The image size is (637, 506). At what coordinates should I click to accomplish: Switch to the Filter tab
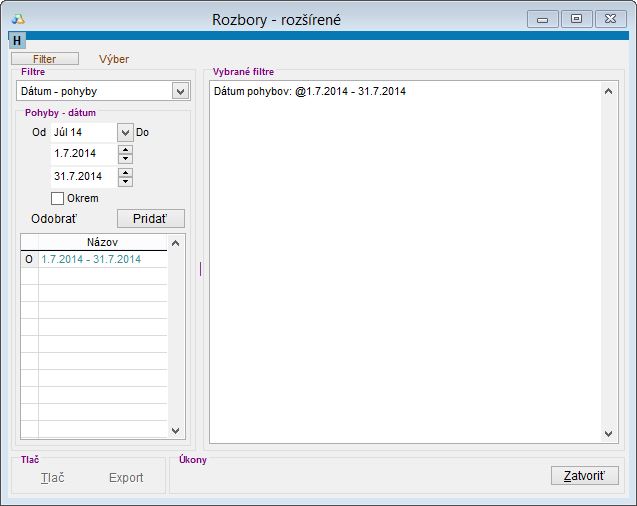(44, 59)
